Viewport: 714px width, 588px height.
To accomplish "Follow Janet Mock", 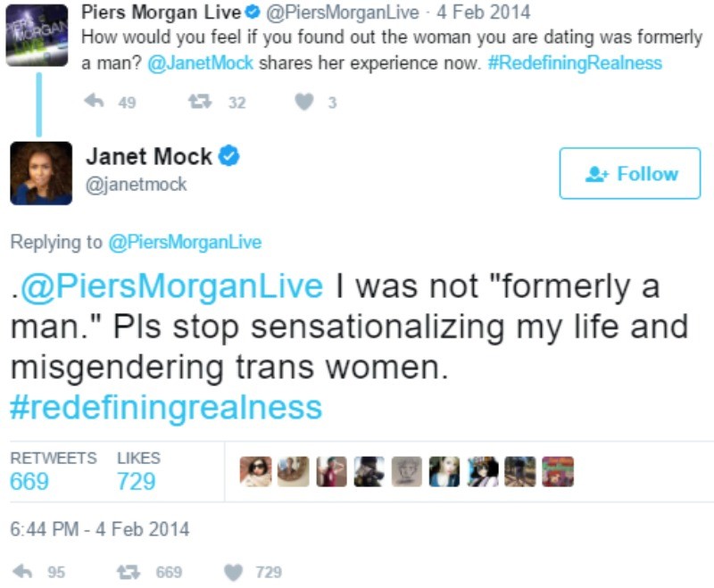I will (x=630, y=174).
